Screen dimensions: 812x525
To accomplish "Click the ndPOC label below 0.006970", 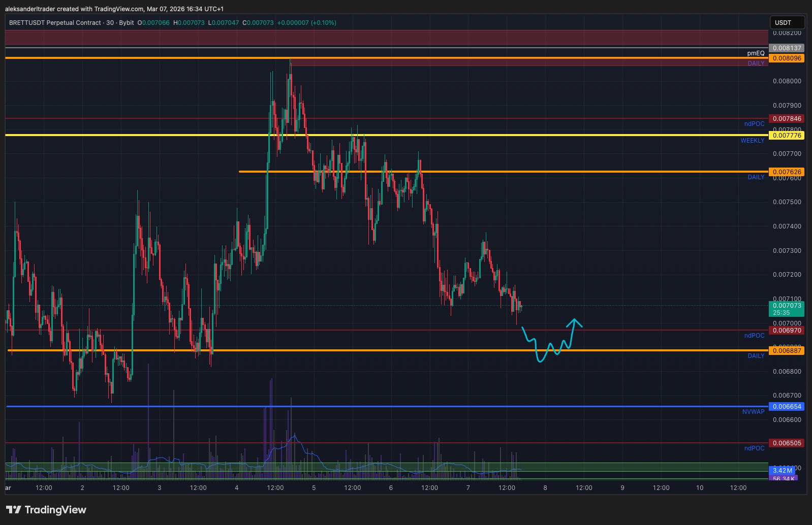I will (x=755, y=336).
